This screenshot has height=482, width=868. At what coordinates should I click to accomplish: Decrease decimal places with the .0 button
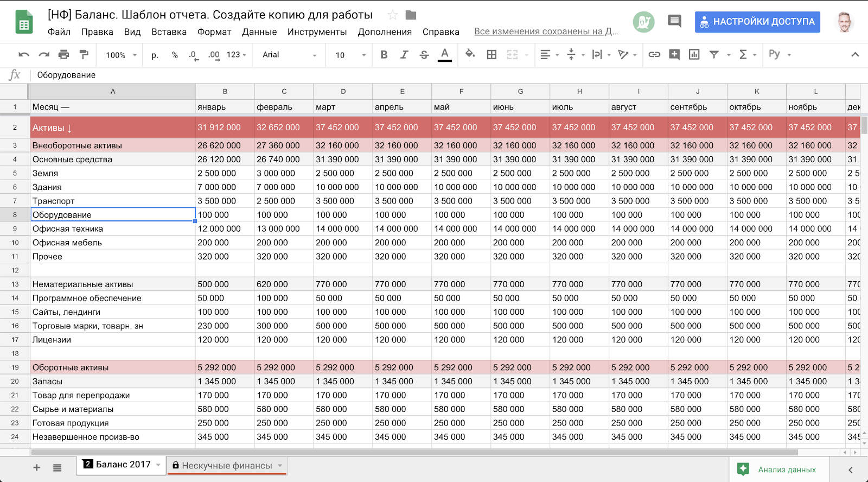194,55
